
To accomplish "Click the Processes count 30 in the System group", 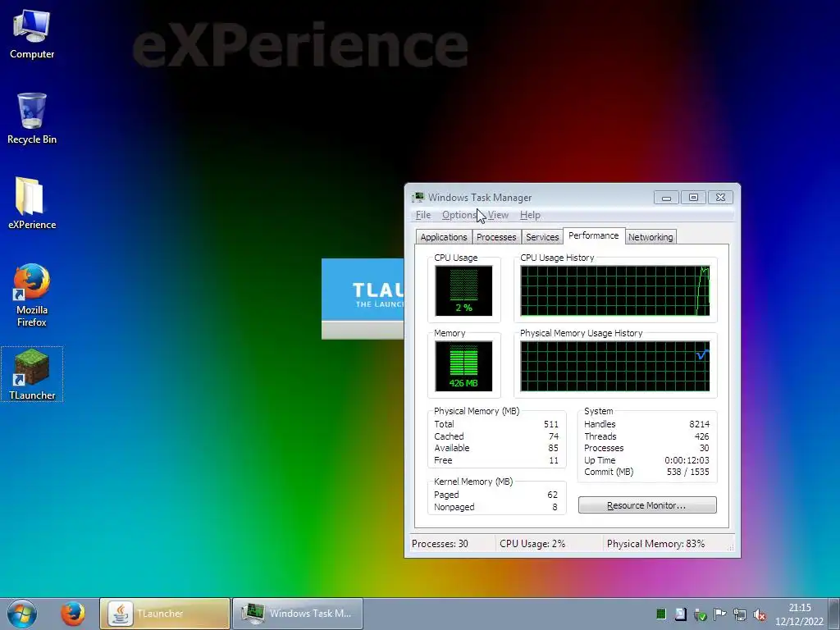I will coord(704,449).
